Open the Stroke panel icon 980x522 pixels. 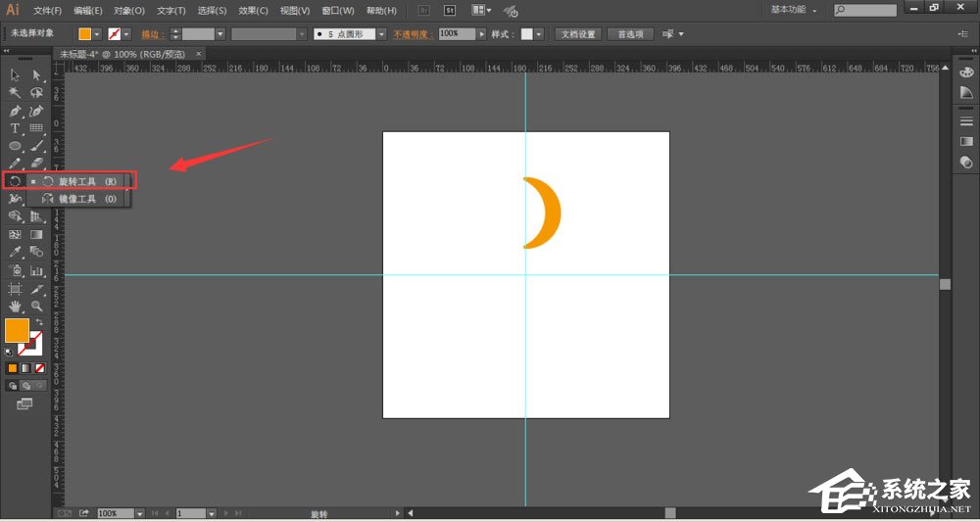tap(966, 121)
